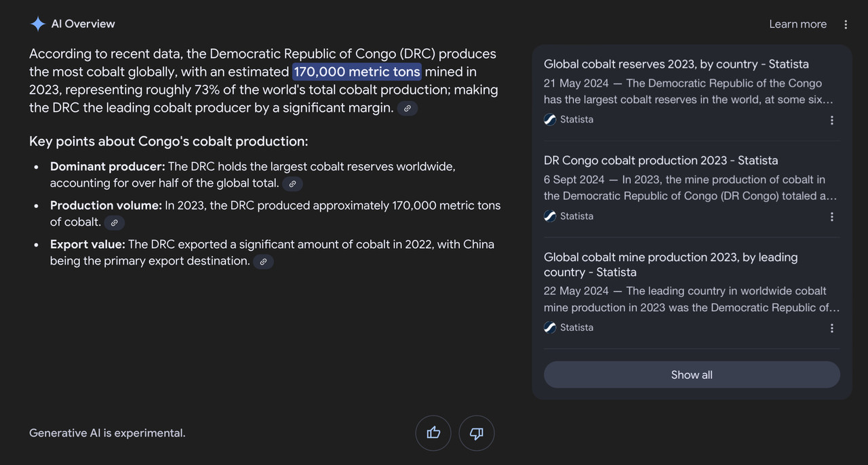Click the Learn more link
868x465 pixels.
coord(797,24)
